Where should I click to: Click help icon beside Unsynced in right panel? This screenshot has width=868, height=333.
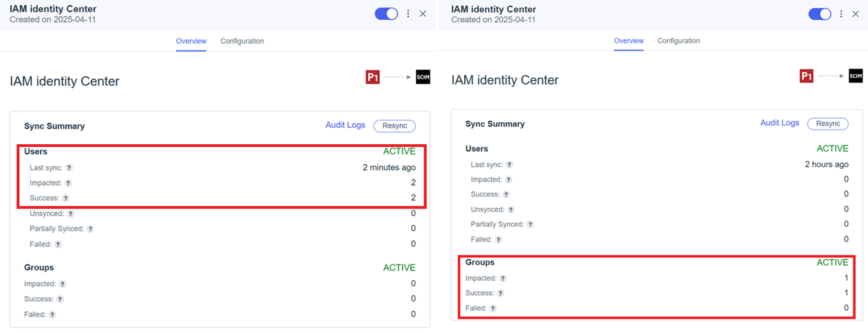pos(511,209)
